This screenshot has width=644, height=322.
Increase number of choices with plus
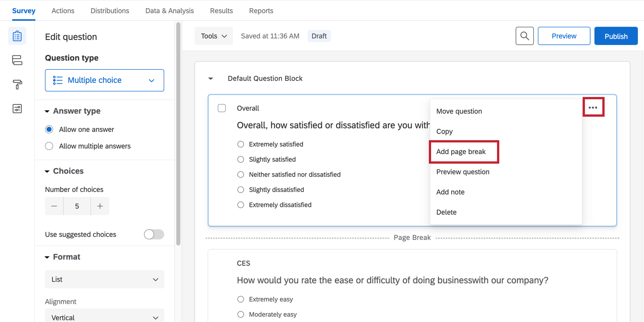pyautogui.click(x=100, y=206)
